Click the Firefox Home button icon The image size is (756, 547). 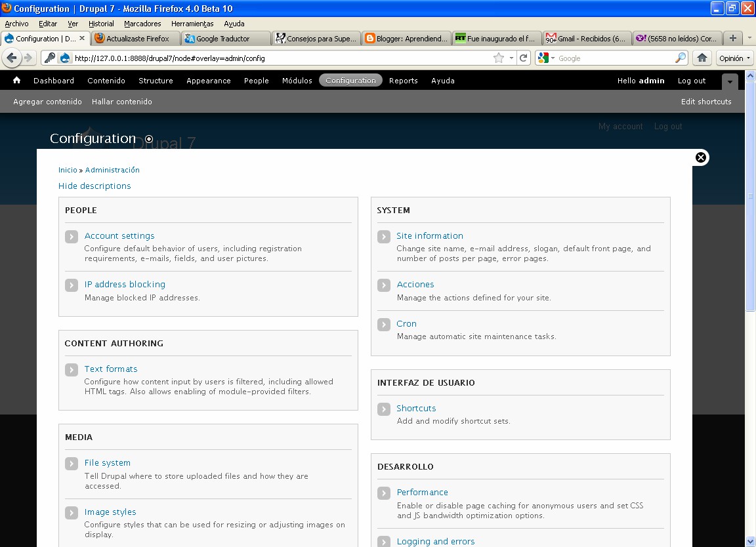(702, 58)
